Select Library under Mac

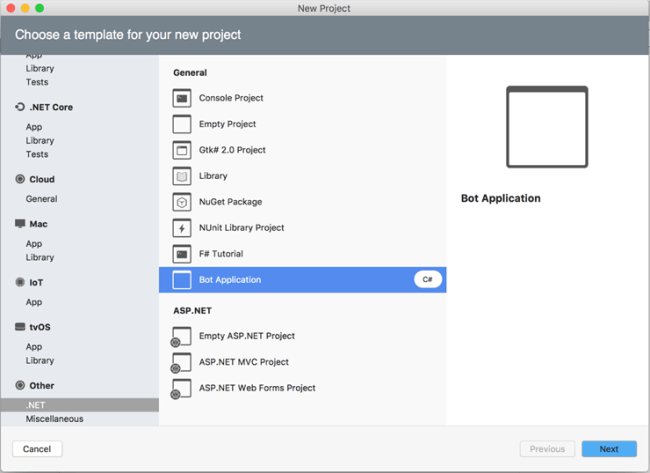[x=40, y=257]
